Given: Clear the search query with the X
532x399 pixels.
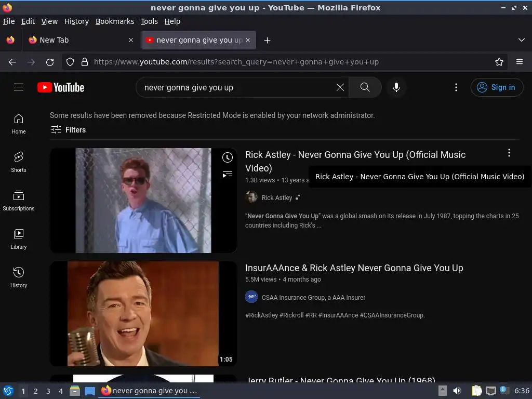Looking at the screenshot, I should 340,87.
